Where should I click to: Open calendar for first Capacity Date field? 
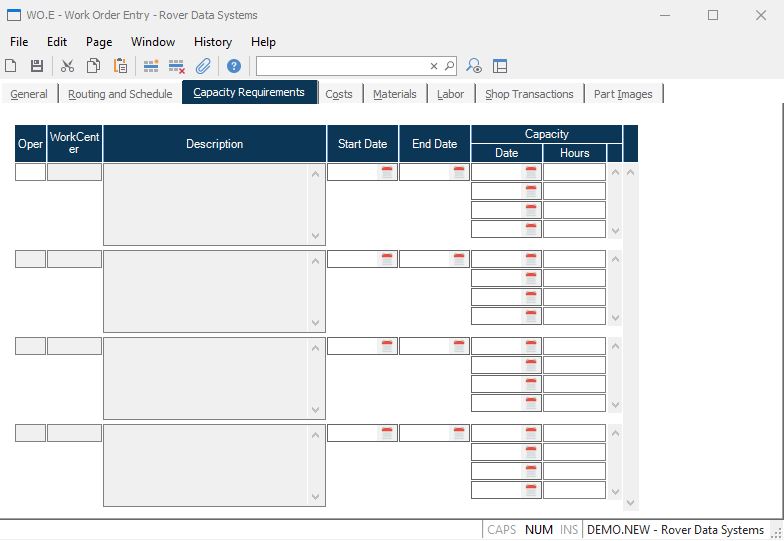click(531, 172)
